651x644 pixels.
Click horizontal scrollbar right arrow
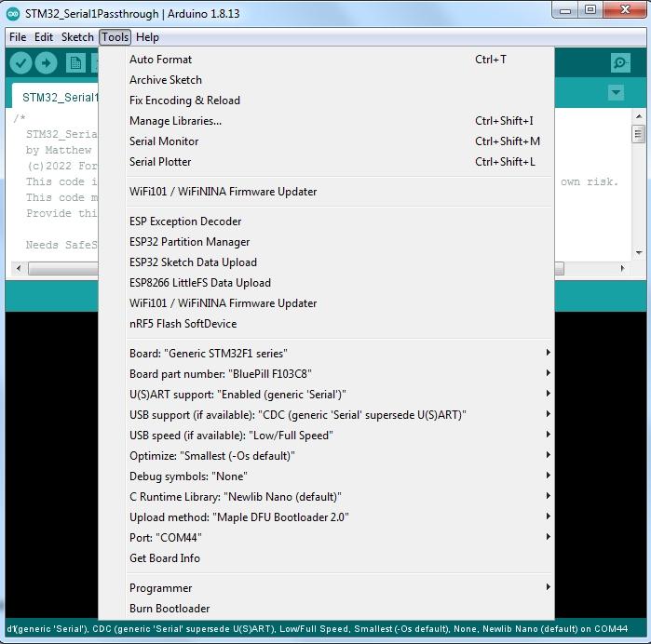[x=622, y=268]
